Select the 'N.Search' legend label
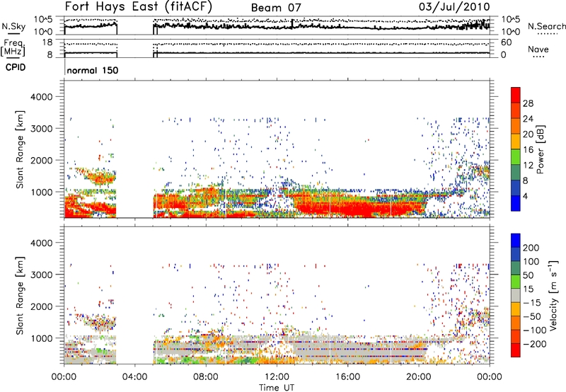The width and height of the screenshot is (566, 392). [x=546, y=26]
